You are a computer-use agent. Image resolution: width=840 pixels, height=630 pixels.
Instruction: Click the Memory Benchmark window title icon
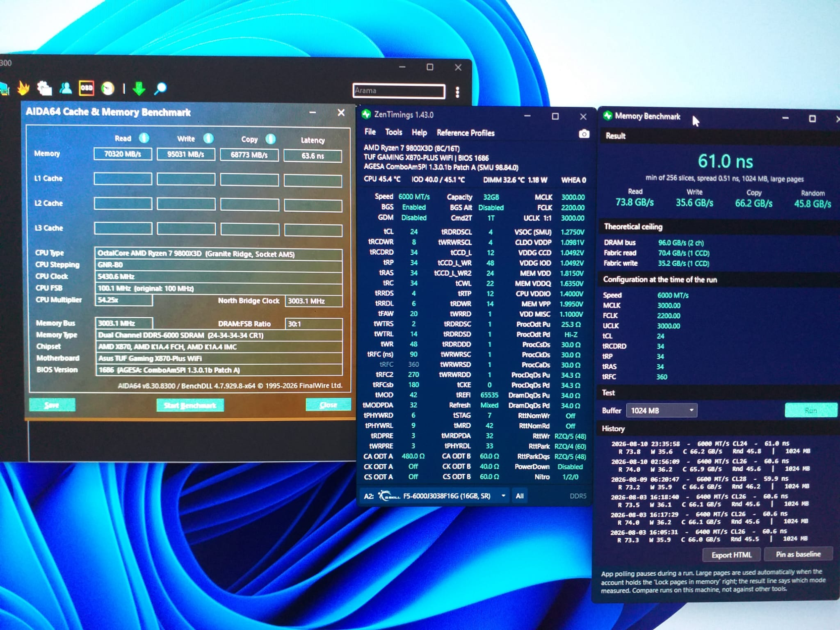[607, 116]
